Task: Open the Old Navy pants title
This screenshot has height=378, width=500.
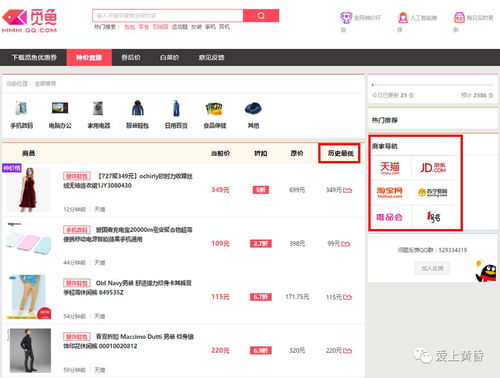Action: point(128,288)
